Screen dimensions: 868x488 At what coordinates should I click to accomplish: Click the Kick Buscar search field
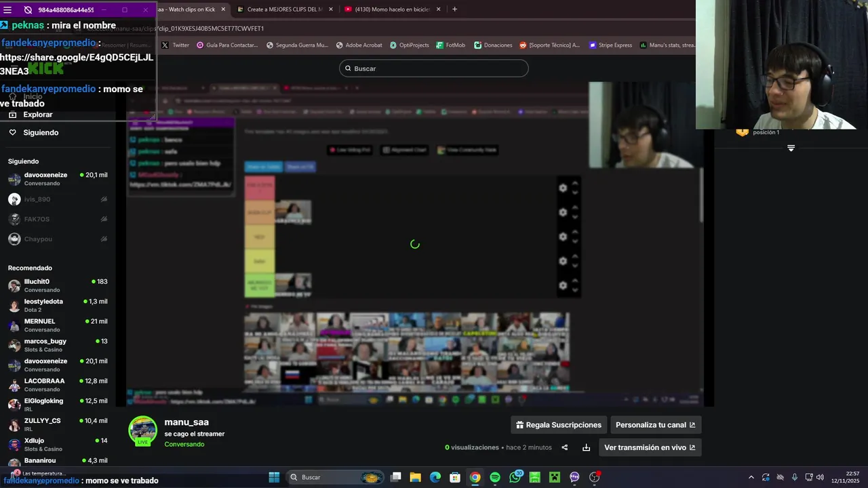[x=433, y=68]
